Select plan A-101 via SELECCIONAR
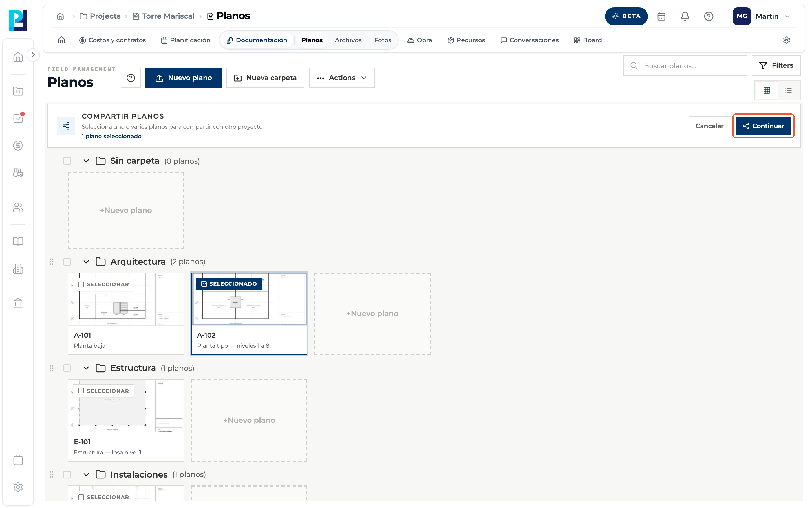Image resolution: width=812 pixels, height=508 pixels. (x=104, y=284)
